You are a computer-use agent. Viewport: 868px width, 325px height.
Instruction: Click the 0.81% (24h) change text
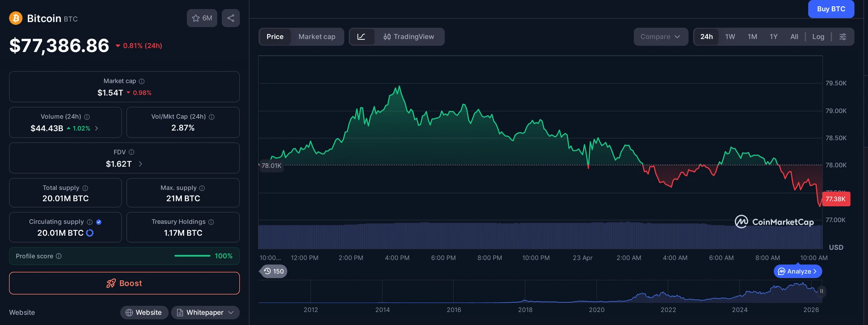pos(142,46)
